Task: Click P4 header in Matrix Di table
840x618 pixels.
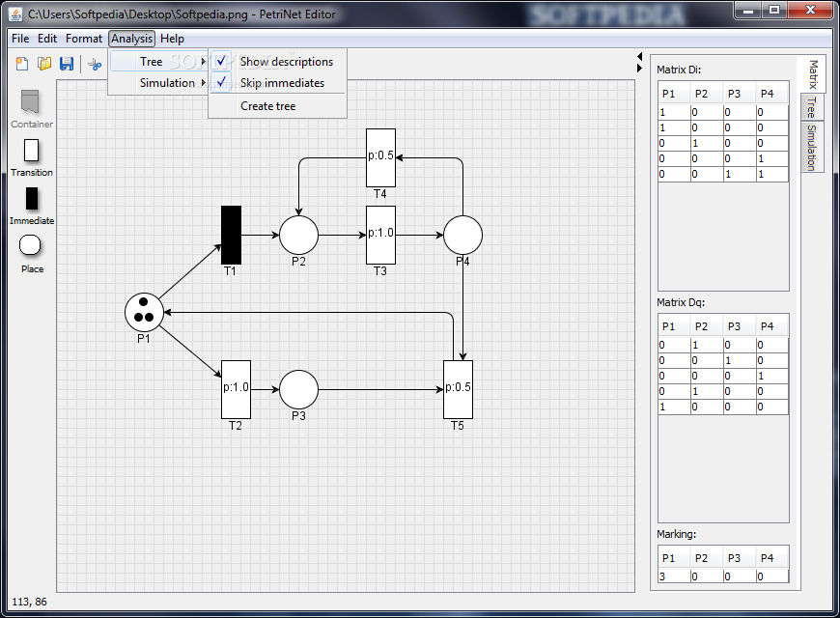Action: tap(772, 94)
